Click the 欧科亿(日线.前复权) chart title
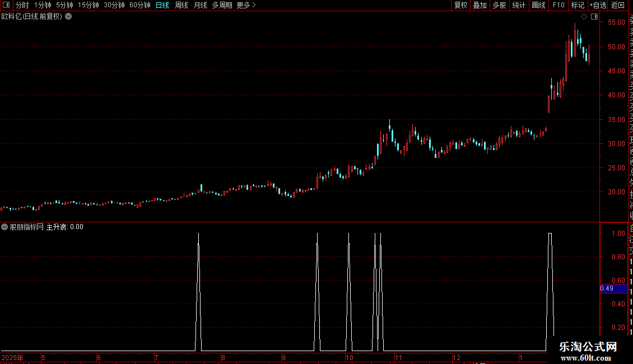The width and height of the screenshot is (633, 364). tap(32, 17)
